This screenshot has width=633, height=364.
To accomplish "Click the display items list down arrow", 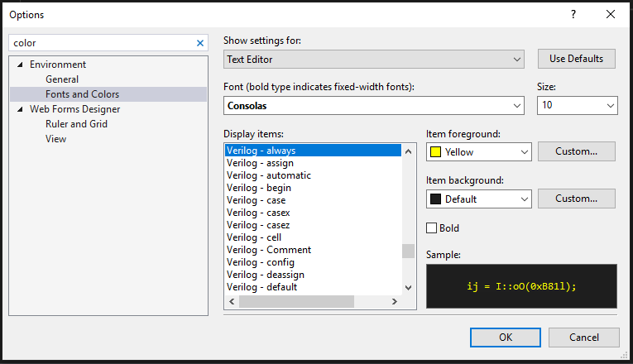I will (x=408, y=288).
